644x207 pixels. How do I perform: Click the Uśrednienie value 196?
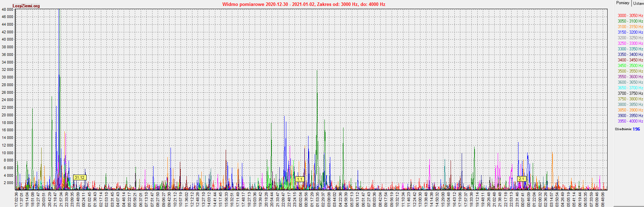tap(636, 129)
